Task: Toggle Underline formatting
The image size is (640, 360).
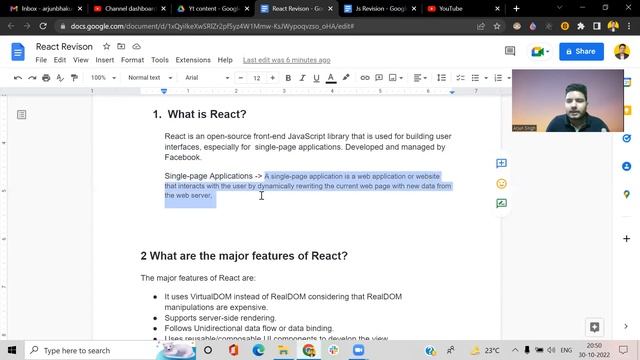Action: tap(316, 78)
